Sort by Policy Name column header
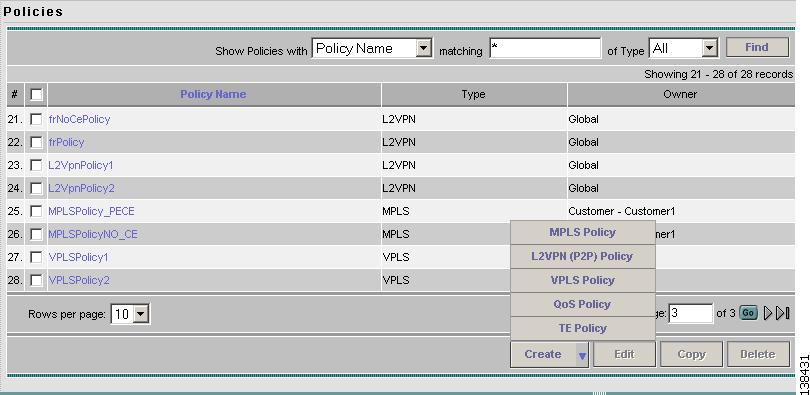Image resolution: width=810 pixels, height=395 pixels. coord(213,94)
